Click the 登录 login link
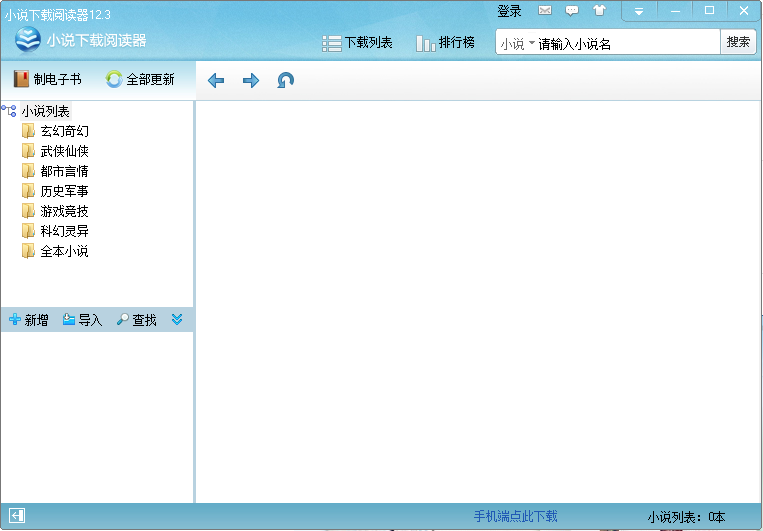Image resolution: width=763 pixels, height=531 pixels. pos(509,11)
